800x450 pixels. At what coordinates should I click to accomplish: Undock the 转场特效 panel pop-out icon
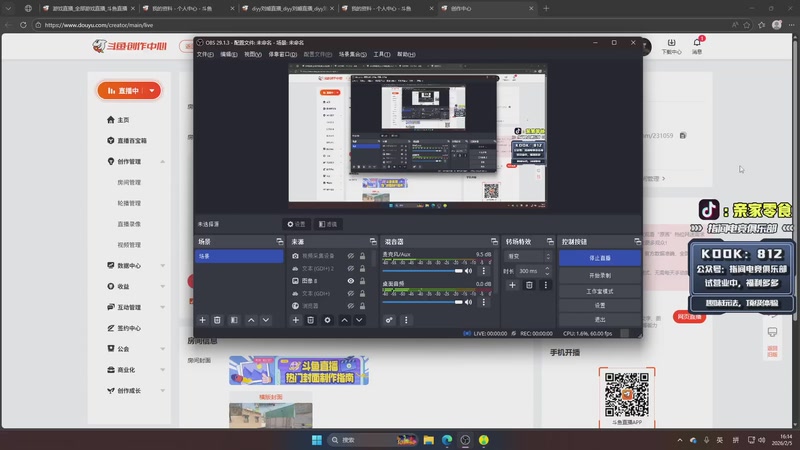(550, 241)
